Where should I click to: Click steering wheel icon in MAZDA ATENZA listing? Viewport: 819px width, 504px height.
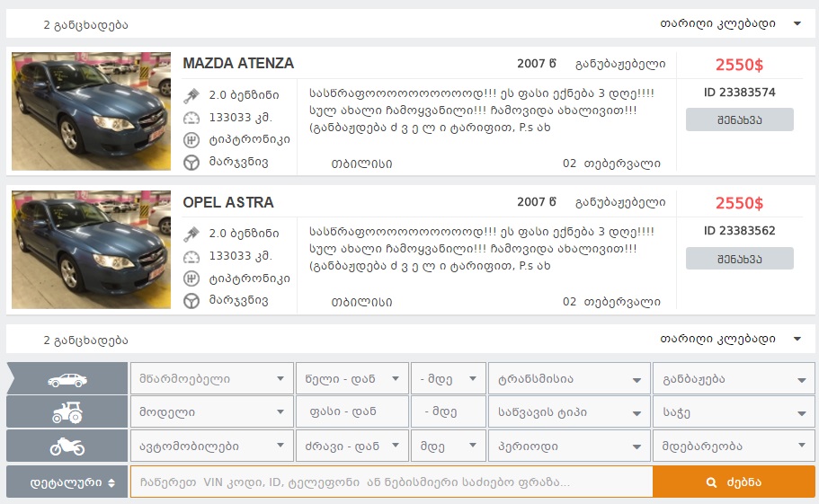pyautogui.click(x=191, y=163)
